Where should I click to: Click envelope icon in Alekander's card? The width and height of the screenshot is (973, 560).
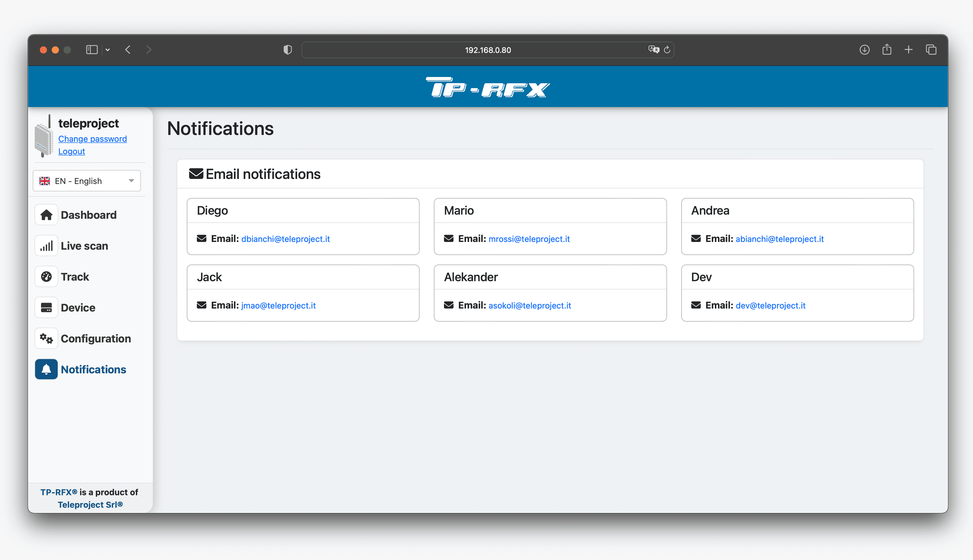pos(449,305)
